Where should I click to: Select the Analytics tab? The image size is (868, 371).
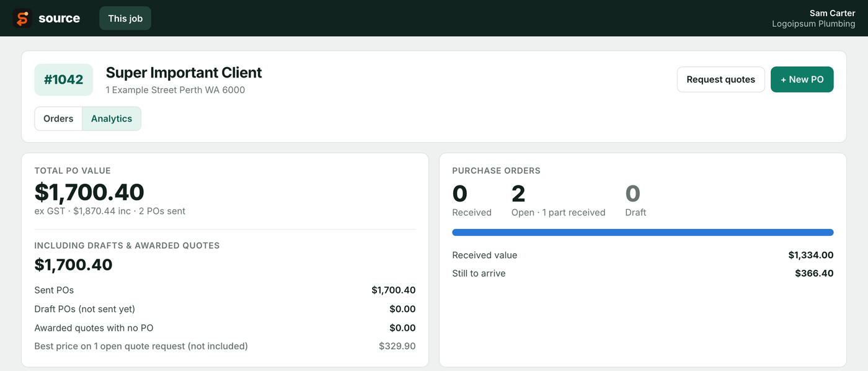click(112, 118)
